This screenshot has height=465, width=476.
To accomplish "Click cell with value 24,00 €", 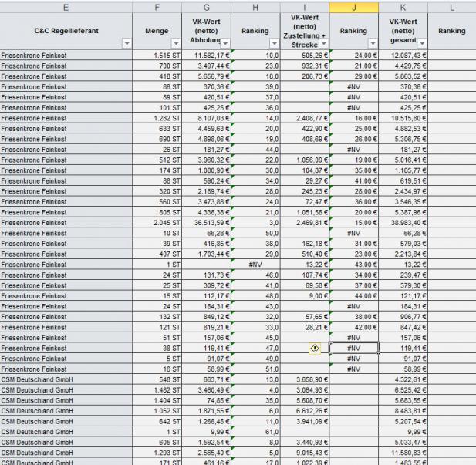I will coord(354,56).
